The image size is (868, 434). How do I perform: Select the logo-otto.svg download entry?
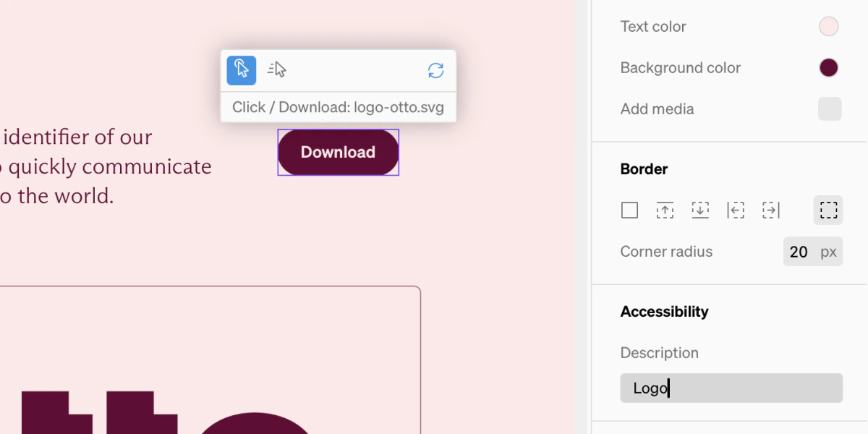(338, 106)
